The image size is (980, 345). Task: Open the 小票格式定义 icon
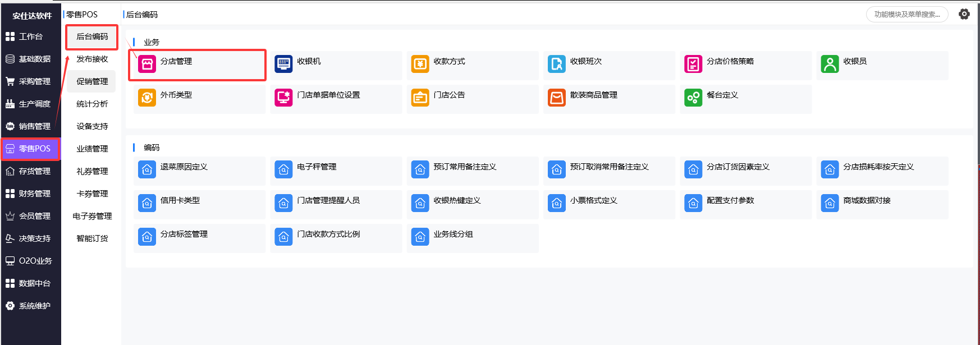click(x=557, y=204)
